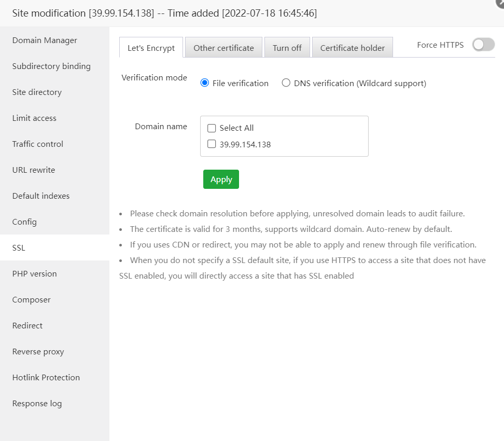
Task: Click the green Apply button
Action: pos(221,180)
